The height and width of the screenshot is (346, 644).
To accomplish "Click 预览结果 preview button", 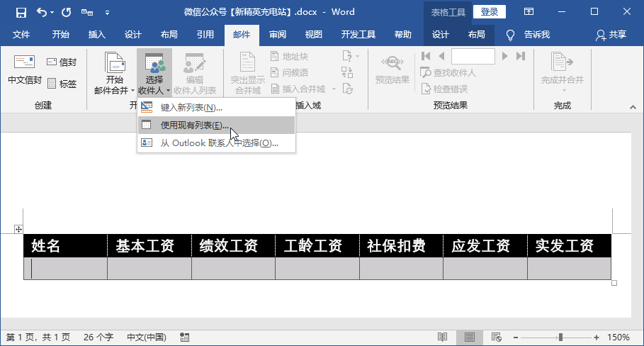I will pos(392,70).
